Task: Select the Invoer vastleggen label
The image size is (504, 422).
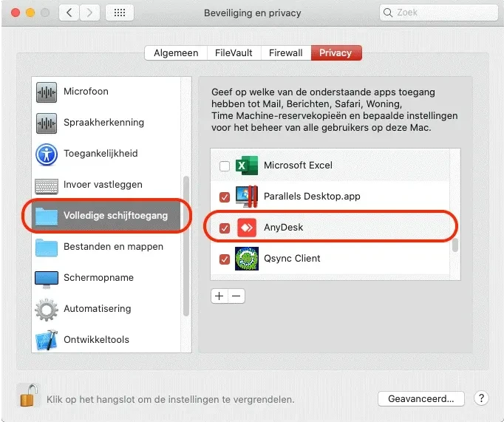Action: coord(103,185)
